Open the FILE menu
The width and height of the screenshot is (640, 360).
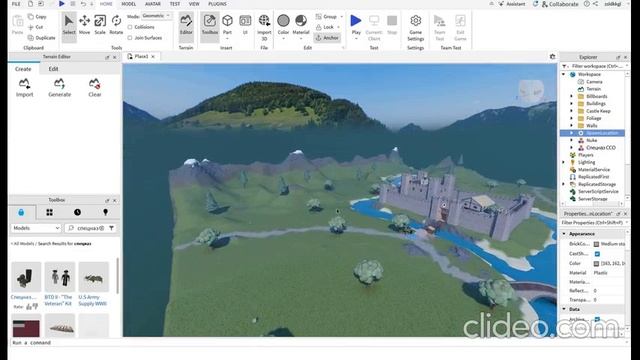coord(16,4)
